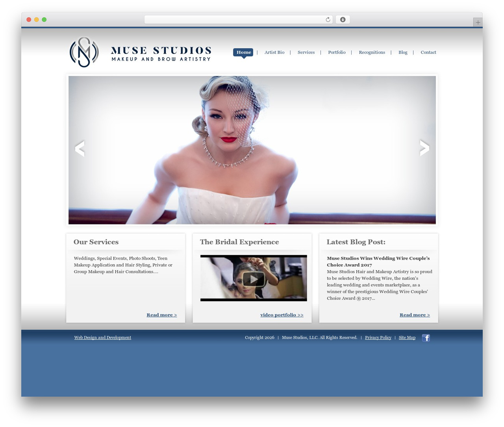This screenshot has width=504, height=427.
Task: Click the Our Services heading
Action: (96, 242)
